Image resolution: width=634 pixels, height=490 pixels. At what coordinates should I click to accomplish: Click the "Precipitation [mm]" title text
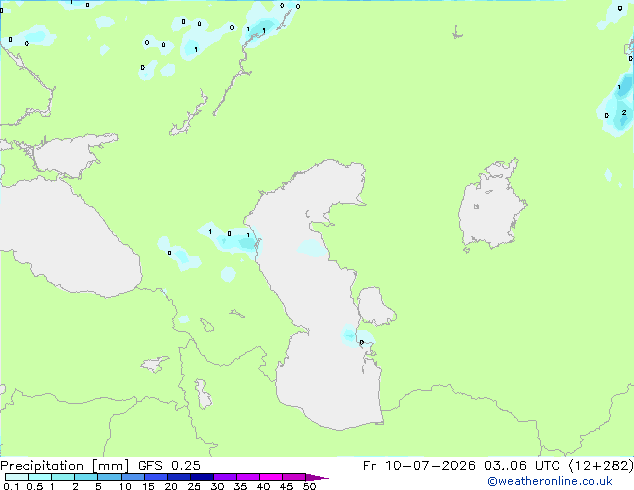click(x=65, y=466)
